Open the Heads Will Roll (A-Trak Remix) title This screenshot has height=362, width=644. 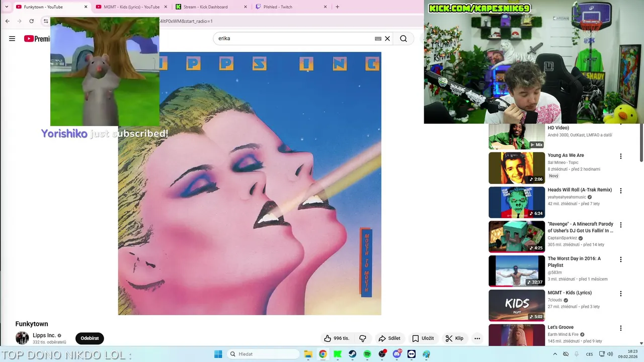point(580,190)
